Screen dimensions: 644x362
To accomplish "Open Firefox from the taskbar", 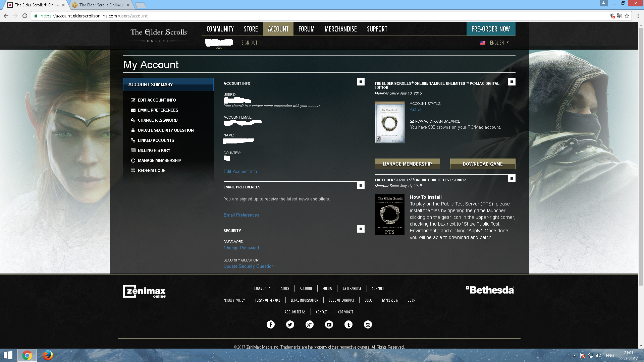I will pos(48,355).
